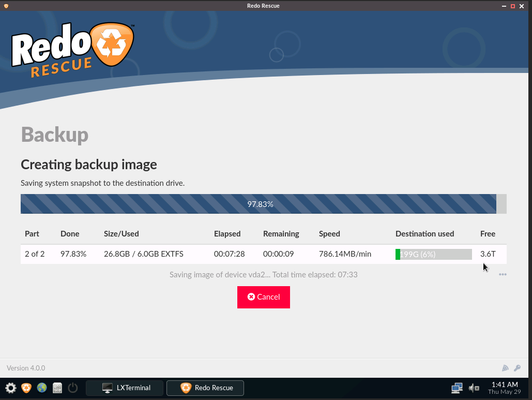Click the Redo Rescue logo
The width and height of the screenshot is (532, 400).
coord(73,50)
